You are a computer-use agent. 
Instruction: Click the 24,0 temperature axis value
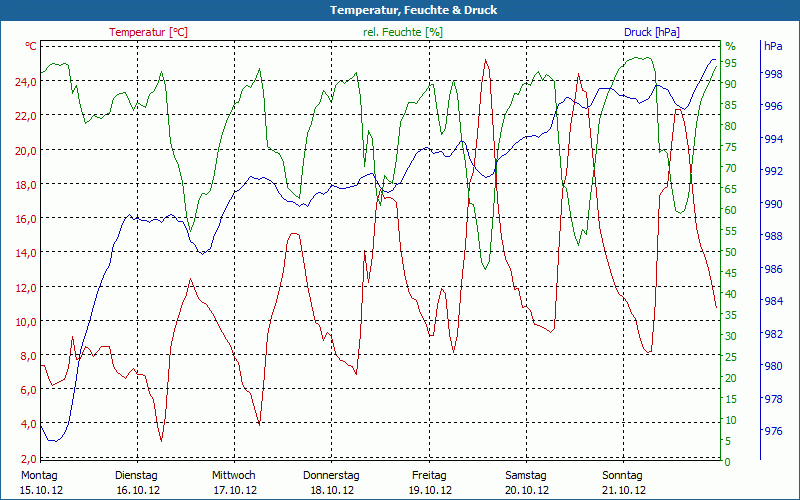click(x=27, y=82)
